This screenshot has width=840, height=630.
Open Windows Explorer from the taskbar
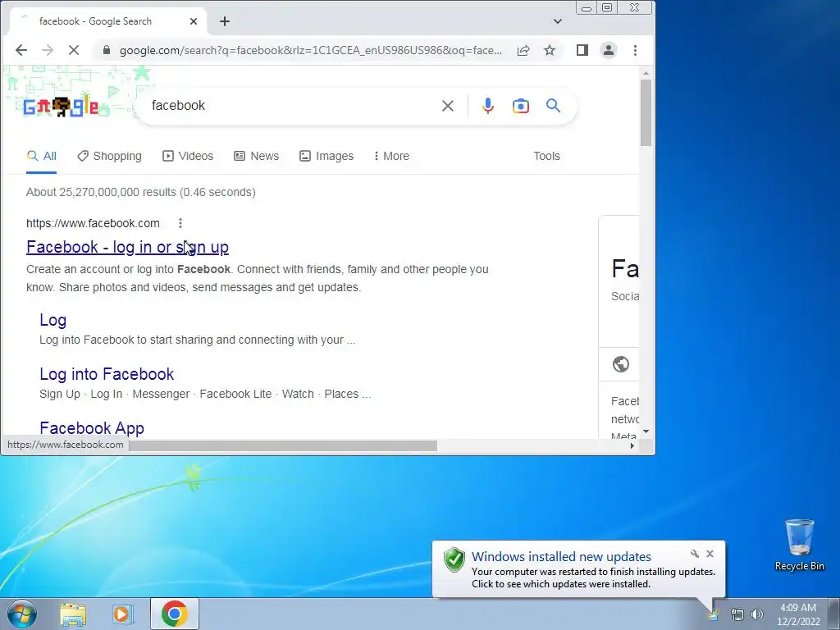click(x=73, y=614)
